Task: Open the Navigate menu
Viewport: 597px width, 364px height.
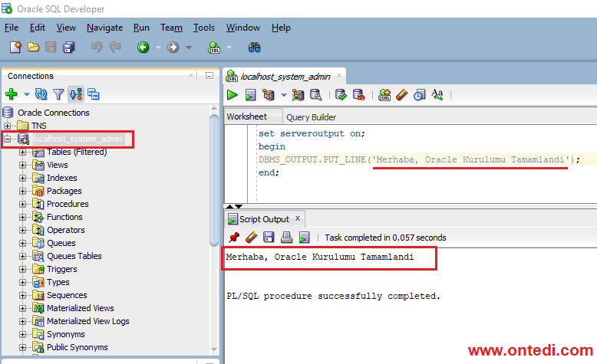Action: coord(104,28)
